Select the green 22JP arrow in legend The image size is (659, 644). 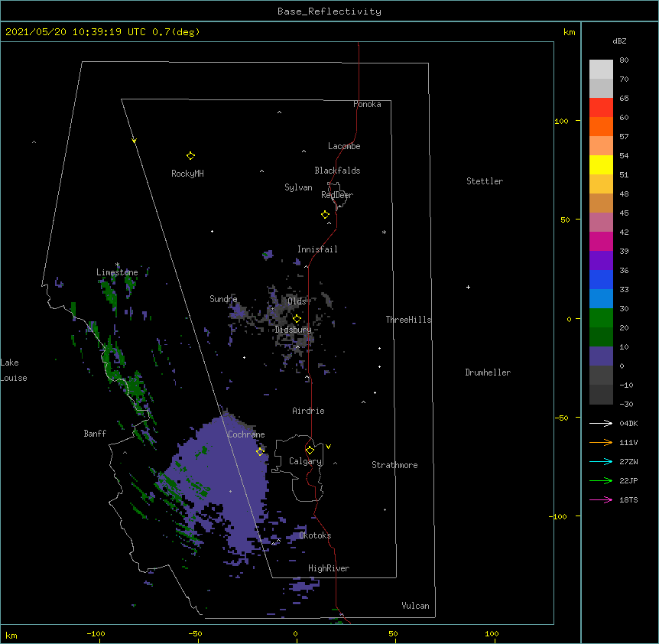[x=601, y=480]
